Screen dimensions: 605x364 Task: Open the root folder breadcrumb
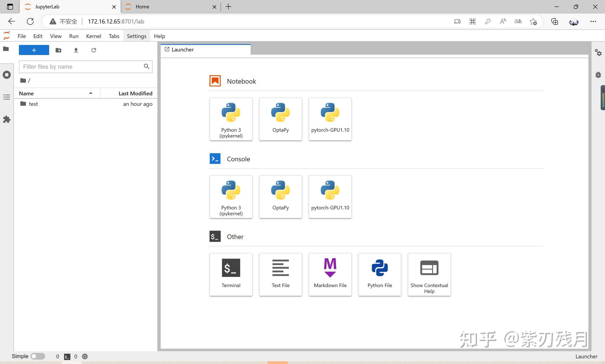click(24, 80)
